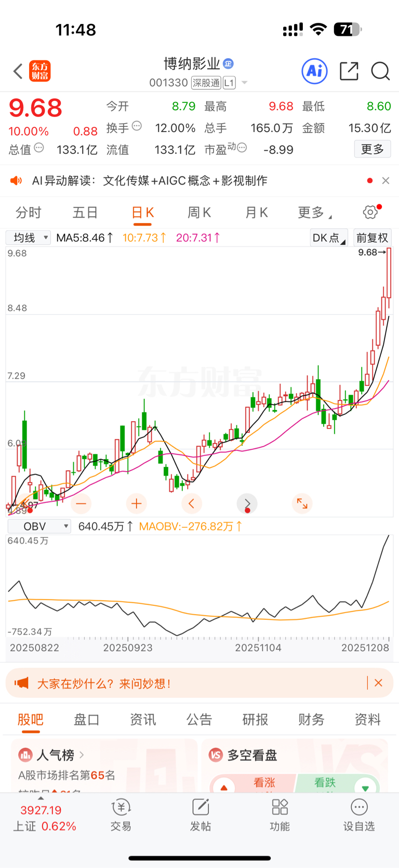
Task: Open the 公告 tab
Action: click(x=199, y=719)
